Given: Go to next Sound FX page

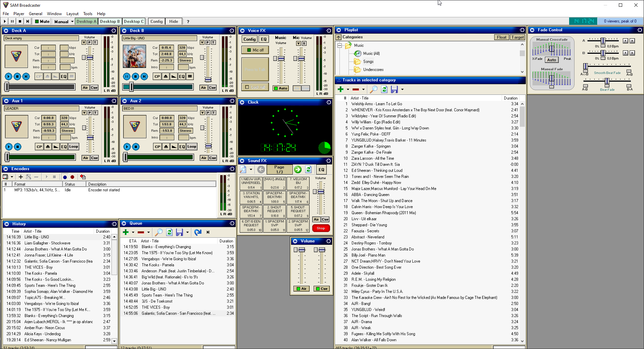Looking at the screenshot, I should [x=297, y=169].
